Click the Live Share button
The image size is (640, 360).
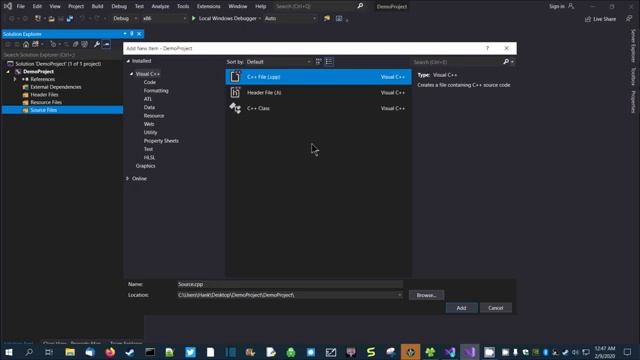[x=600, y=19]
